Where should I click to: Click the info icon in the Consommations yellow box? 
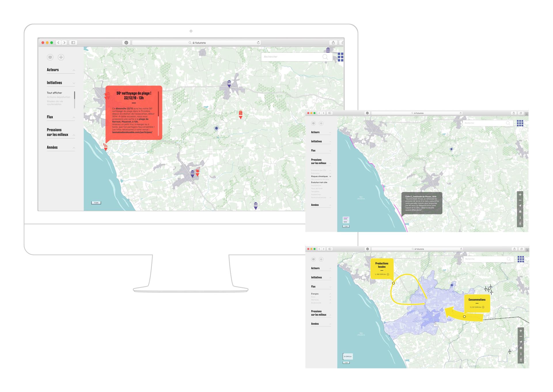point(483,307)
